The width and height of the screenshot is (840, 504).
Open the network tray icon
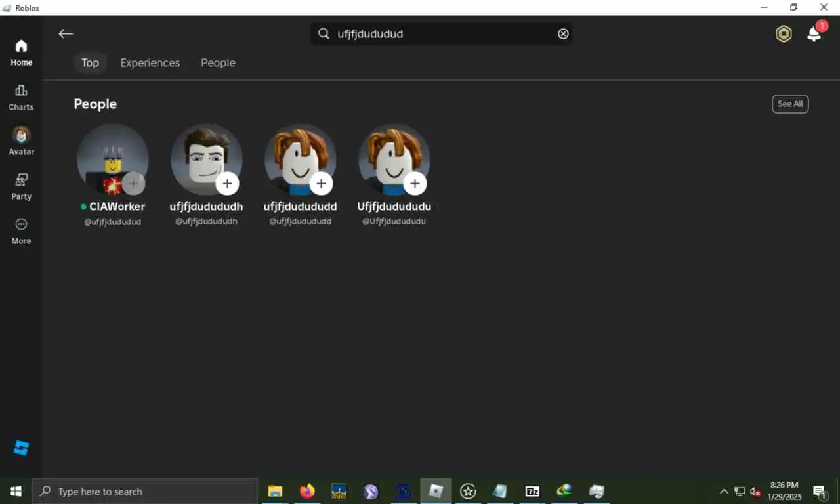tap(740, 491)
